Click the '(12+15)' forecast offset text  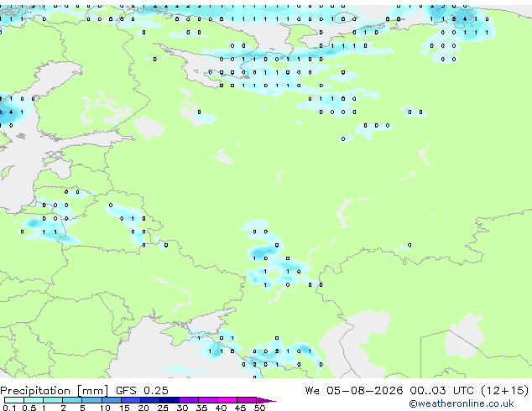505,391
